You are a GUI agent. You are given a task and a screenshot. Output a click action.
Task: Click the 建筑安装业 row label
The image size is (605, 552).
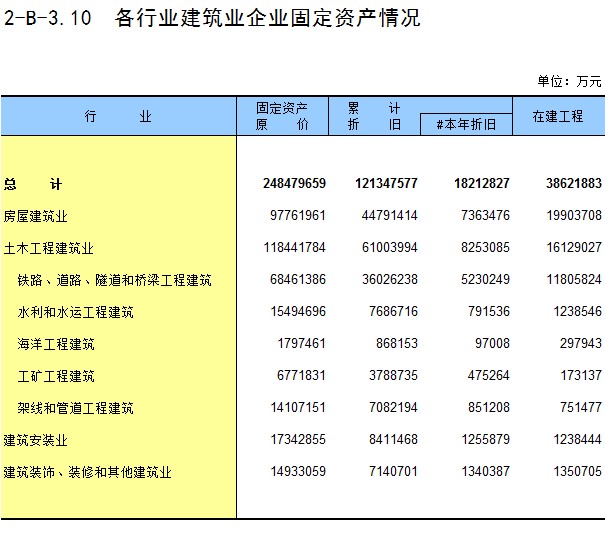pyautogui.click(x=35, y=440)
